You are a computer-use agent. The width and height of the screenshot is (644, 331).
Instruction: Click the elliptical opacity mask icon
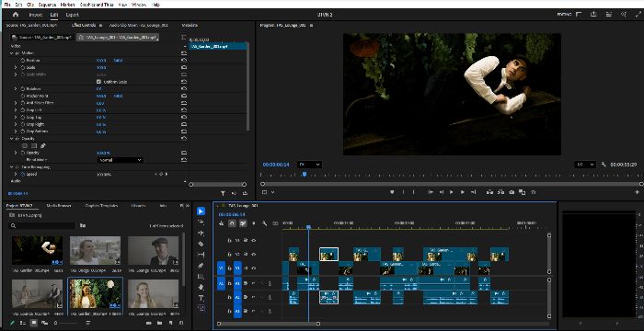tap(25, 145)
